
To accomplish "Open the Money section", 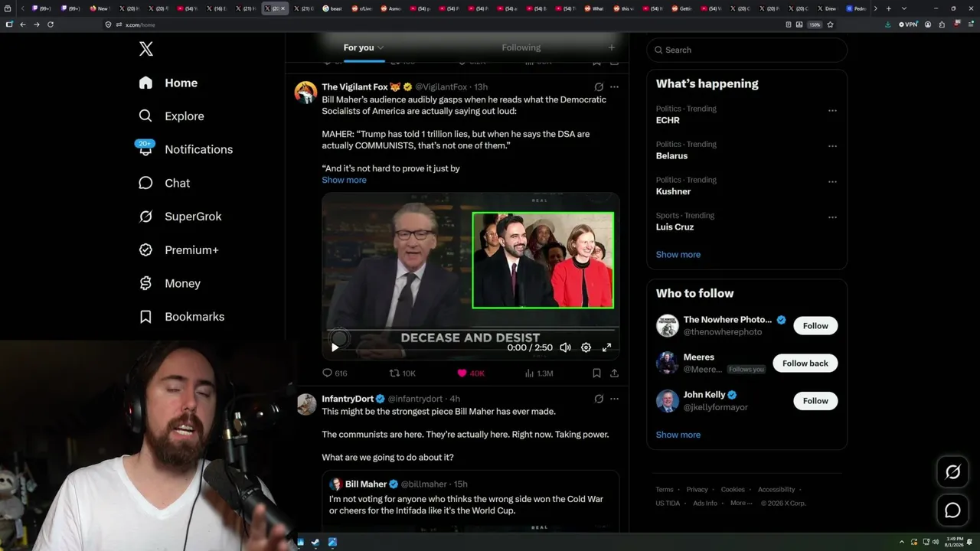I will click(x=169, y=283).
